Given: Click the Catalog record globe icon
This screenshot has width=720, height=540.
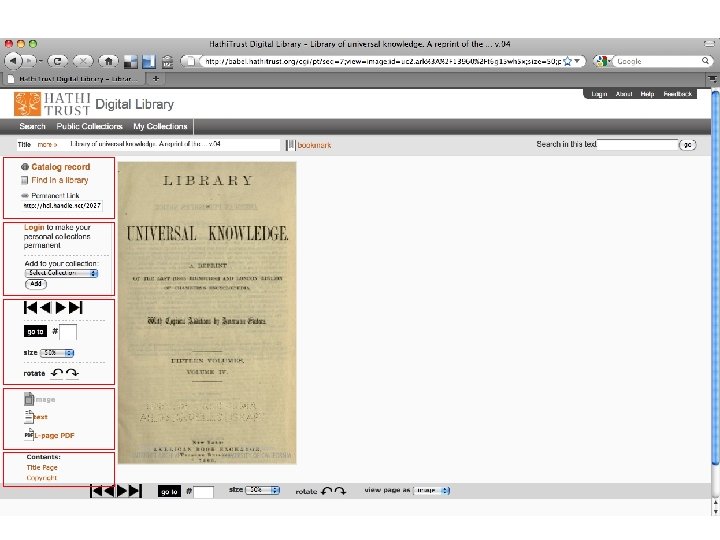Looking at the screenshot, I should (x=25, y=167).
